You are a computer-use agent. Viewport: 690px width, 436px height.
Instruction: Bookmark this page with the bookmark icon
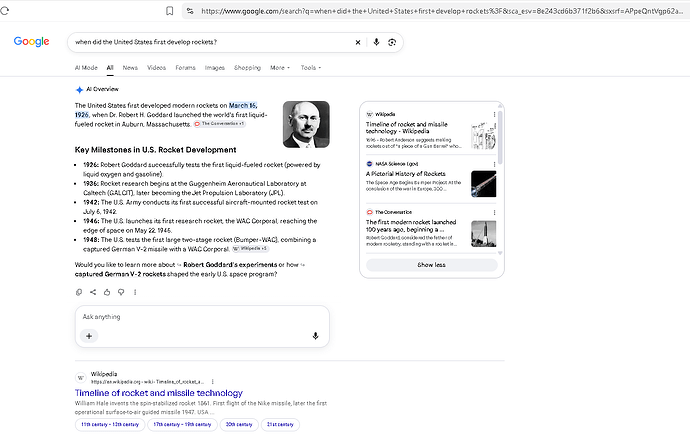pyautogui.click(x=169, y=11)
